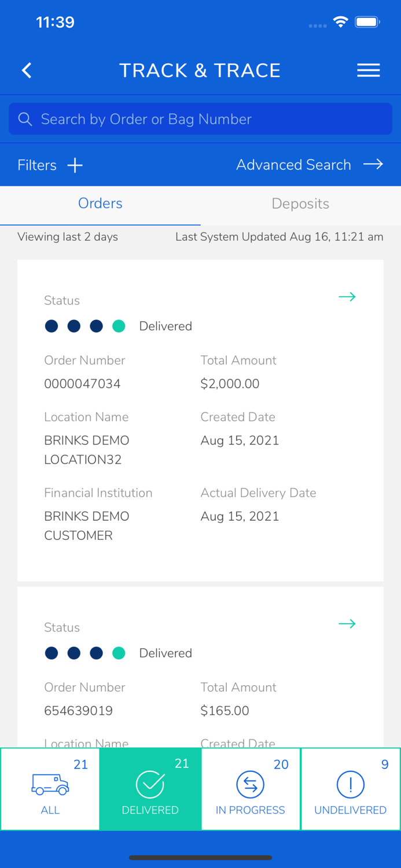Viewport: 401px width, 868px height.
Task: Tap order number 0000047034
Action: (x=82, y=384)
